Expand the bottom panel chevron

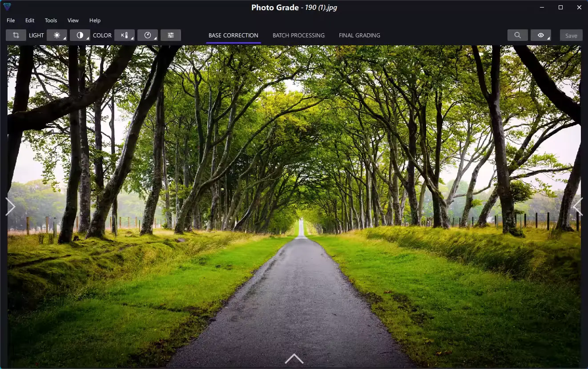294,358
